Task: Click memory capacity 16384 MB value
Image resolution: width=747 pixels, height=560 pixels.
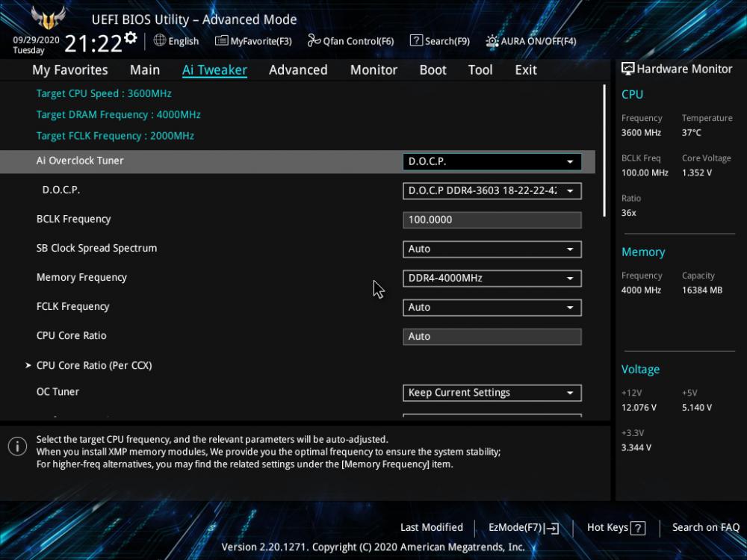Action: 702,290
